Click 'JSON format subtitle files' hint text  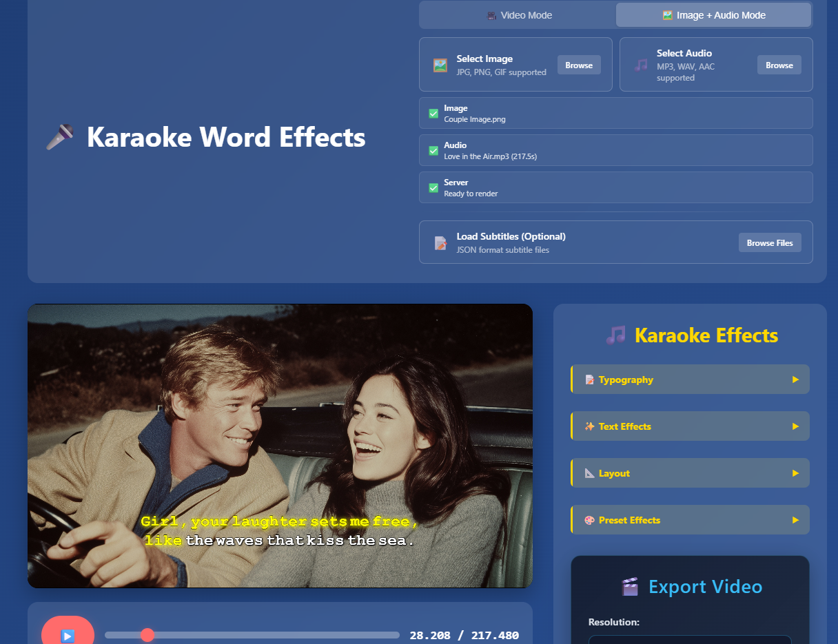[x=503, y=250]
